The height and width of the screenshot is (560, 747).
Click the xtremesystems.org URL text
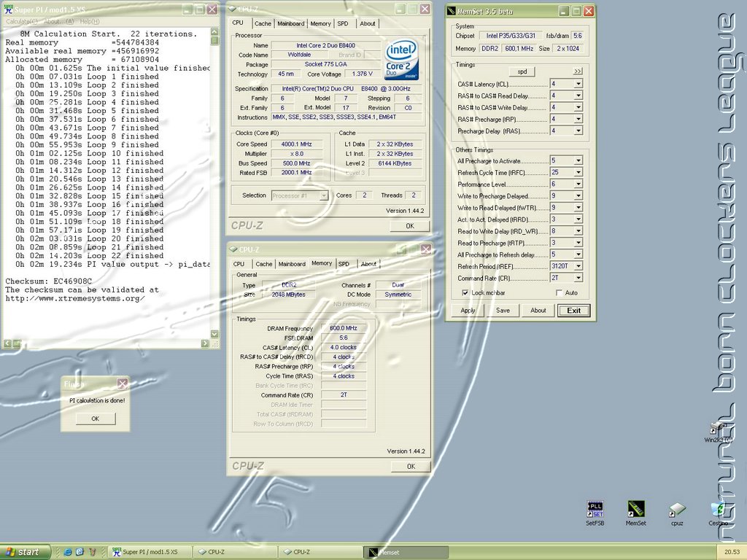tap(75, 298)
